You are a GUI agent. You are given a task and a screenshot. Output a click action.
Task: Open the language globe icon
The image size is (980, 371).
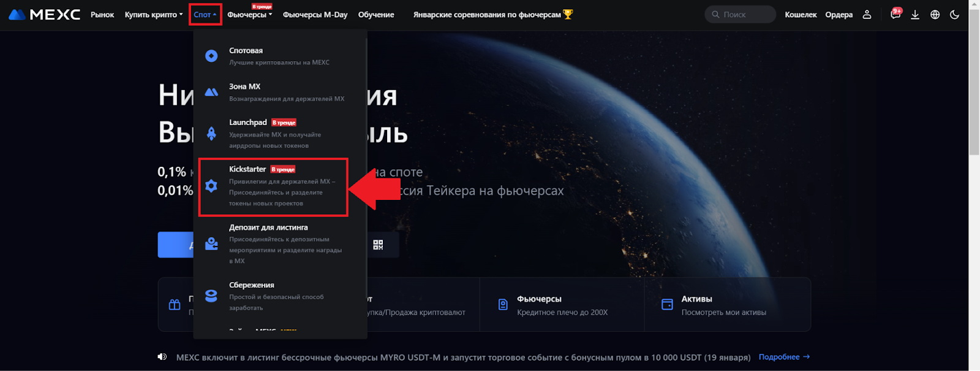point(935,15)
